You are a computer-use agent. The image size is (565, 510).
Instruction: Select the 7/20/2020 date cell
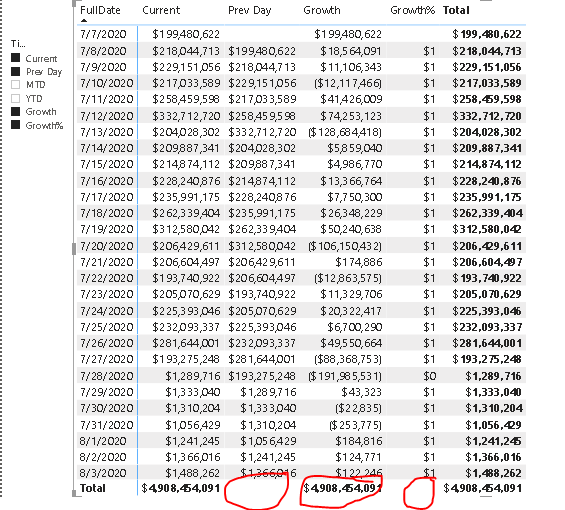point(107,246)
